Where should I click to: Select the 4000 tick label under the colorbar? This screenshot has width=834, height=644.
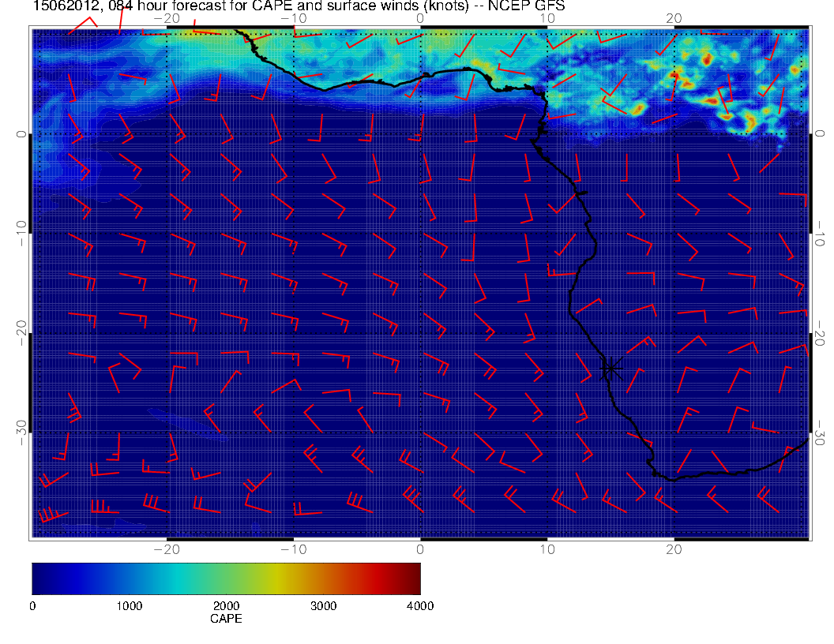(x=419, y=605)
